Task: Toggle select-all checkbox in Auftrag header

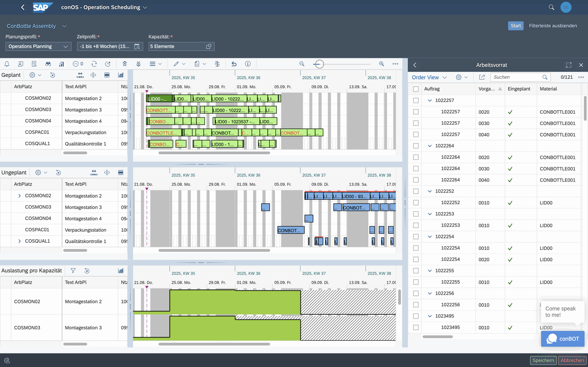Action: [x=416, y=89]
